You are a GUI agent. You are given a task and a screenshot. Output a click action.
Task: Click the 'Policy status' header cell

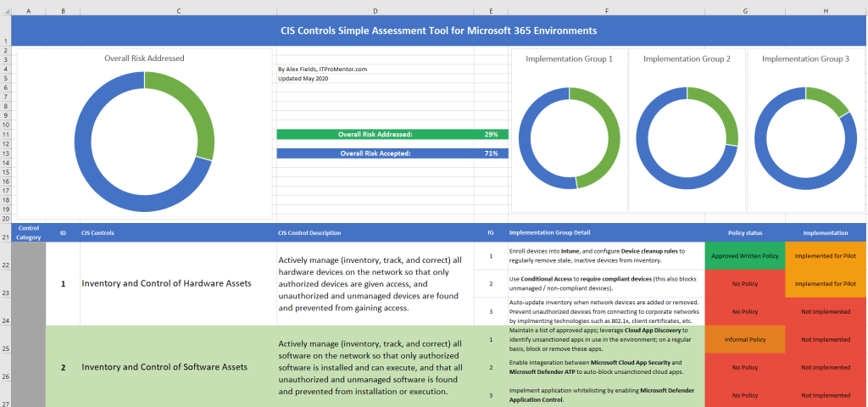click(x=745, y=232)
